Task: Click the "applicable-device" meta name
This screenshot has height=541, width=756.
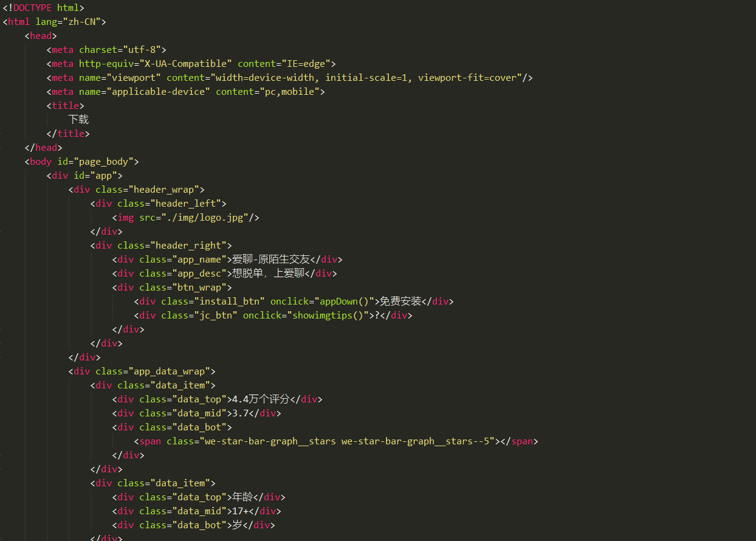Action: point(159,92)
